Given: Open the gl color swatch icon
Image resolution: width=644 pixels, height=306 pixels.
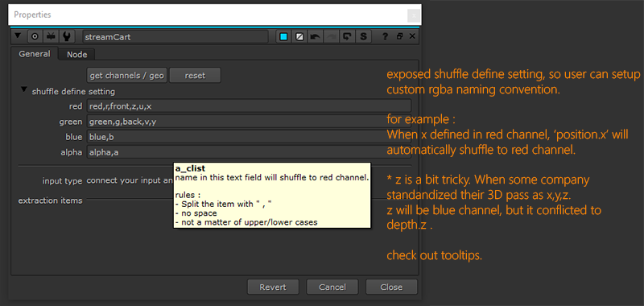Looking at the screenshot, I should coord(299,36).
